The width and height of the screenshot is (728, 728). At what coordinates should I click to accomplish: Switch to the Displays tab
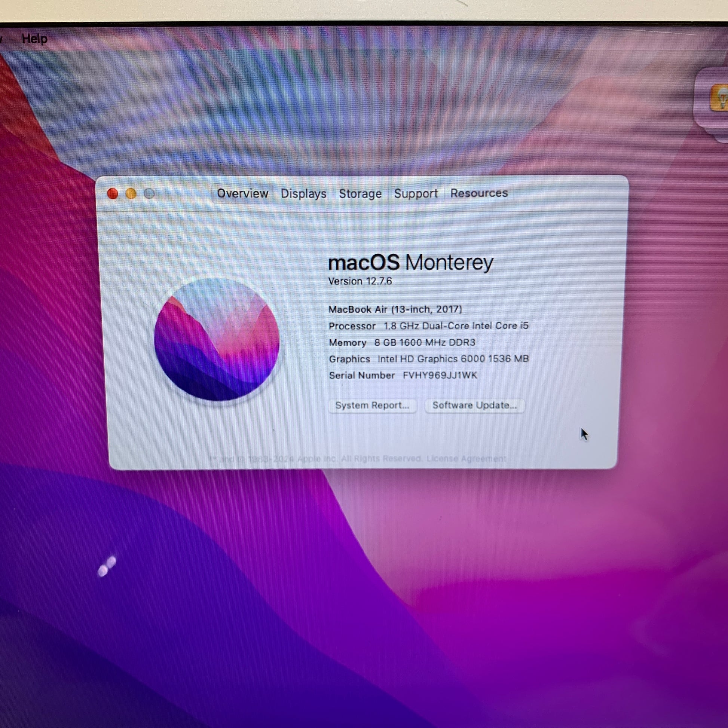303,194
